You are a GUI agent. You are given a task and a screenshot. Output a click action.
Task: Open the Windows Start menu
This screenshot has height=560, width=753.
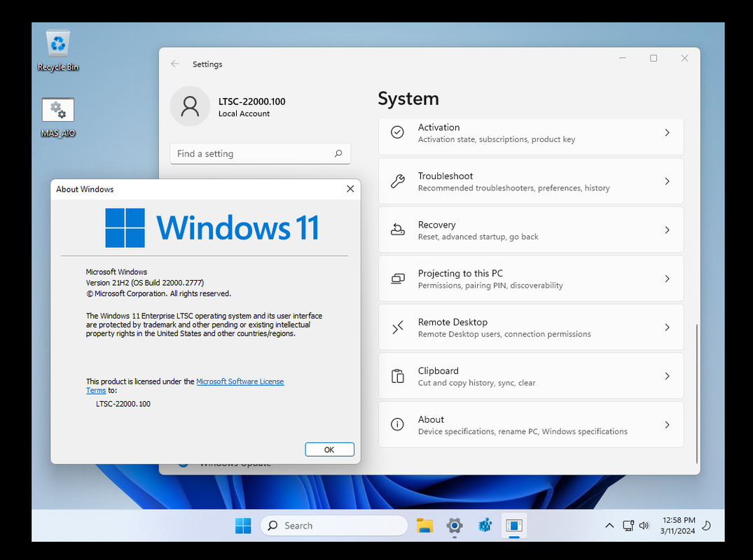click(x=243, y=526)
